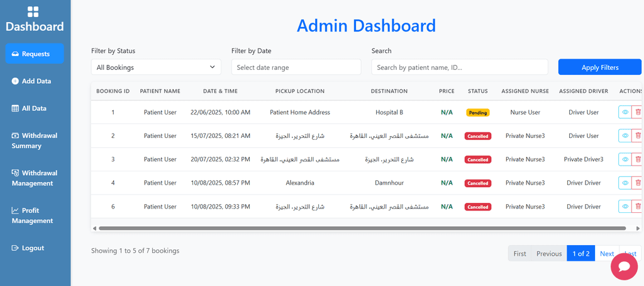Screen dimensions: 644x286
Task: Click the 22/06/2025, 10:00 AM cell
Action: coord(221,112)
